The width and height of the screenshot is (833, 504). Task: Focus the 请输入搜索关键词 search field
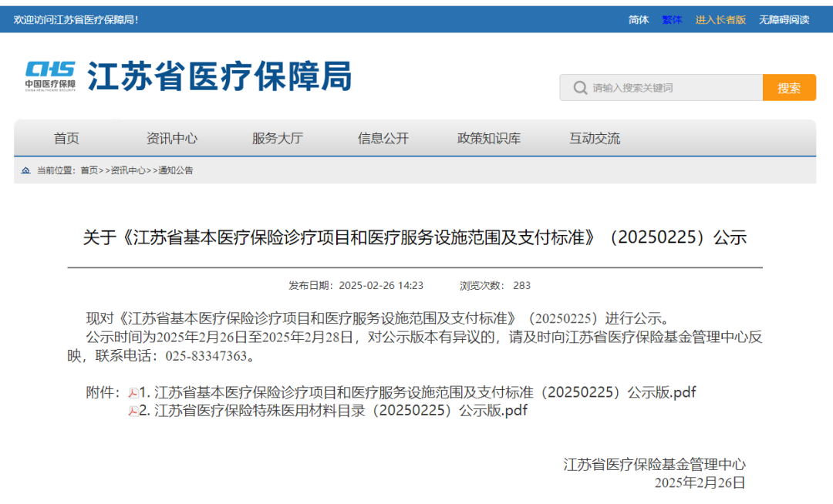click(x=671, y=88)
